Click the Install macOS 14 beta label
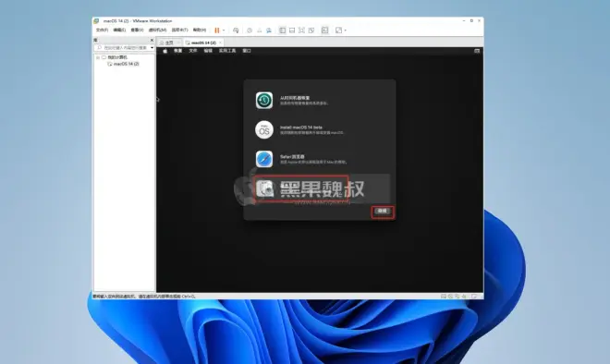The image size is (610, 364). coord(301,127)
